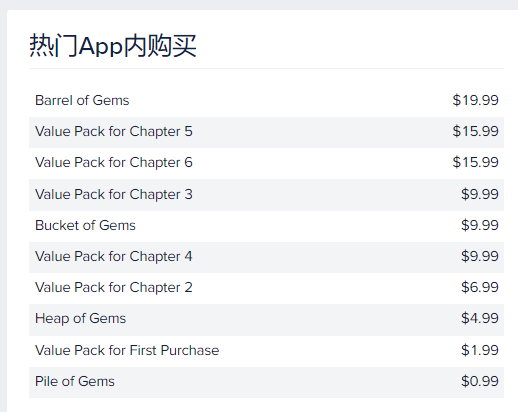Click the $19.99 price for Barrel of Gems
The image size is (518, 412).
coord(475,100)
